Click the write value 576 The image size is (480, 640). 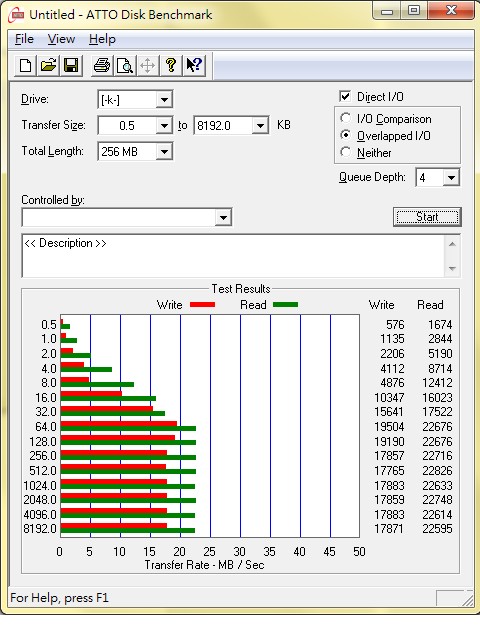pos(395,325)
